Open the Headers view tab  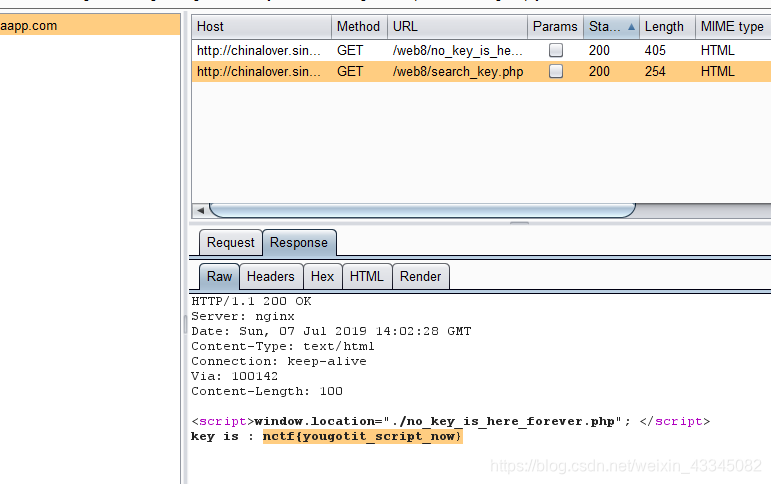click(271, 276)
